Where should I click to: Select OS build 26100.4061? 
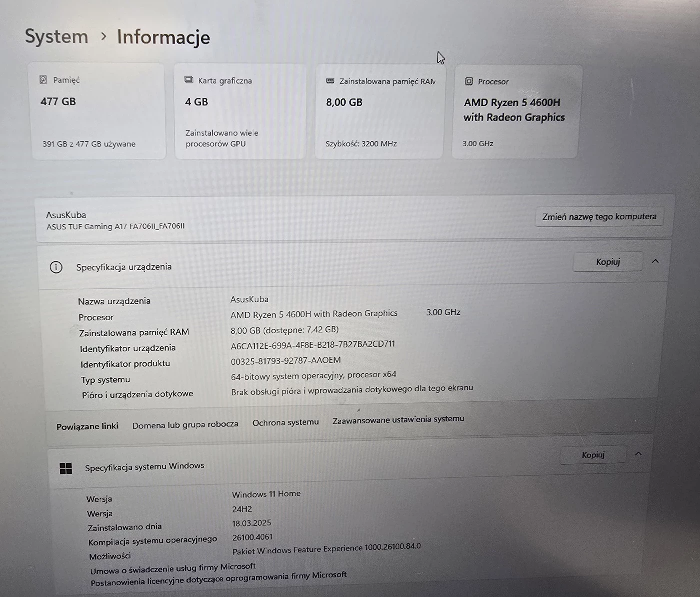click(x=252, y=537)
